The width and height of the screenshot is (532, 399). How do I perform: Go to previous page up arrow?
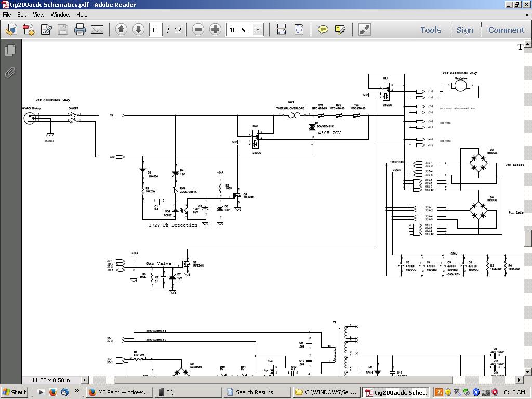121,30
